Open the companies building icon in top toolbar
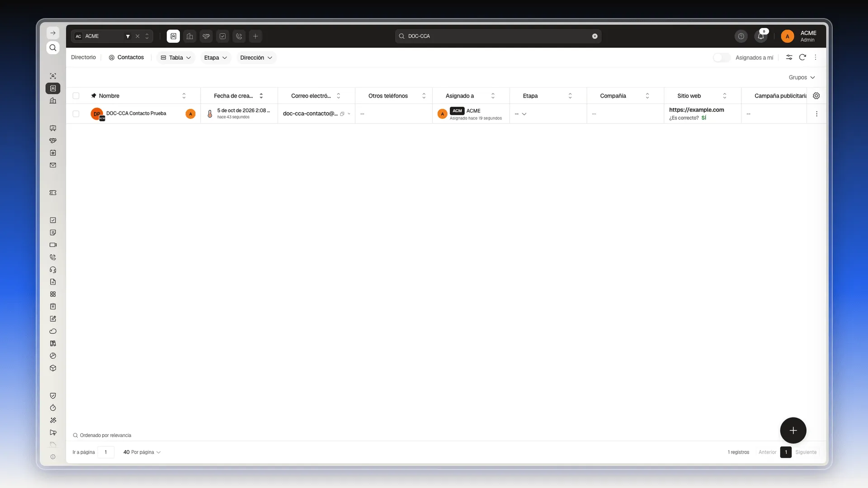Screen dimensions: 868x488 click(190, 36)
